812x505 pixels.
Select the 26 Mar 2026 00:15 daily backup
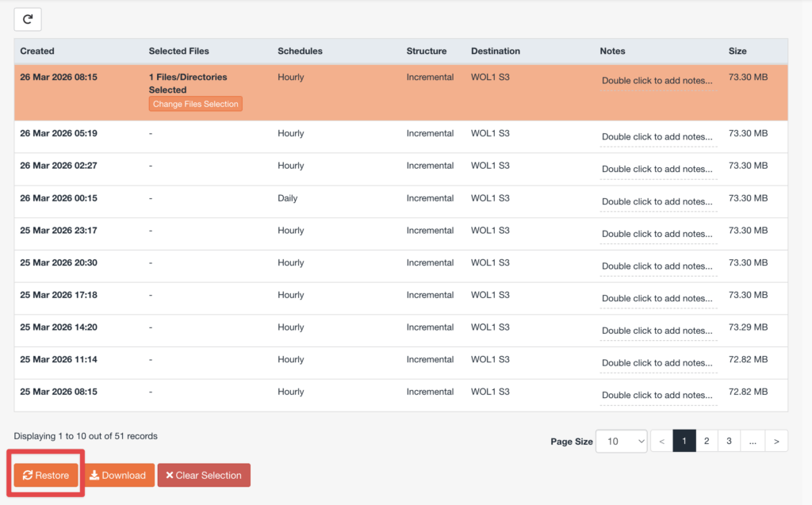pos(59,198)
